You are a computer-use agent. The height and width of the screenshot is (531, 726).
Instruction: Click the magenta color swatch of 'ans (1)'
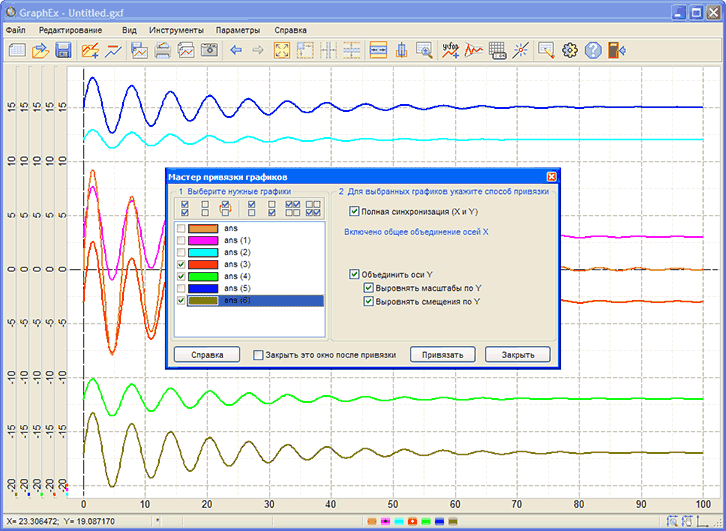point(202,241)
